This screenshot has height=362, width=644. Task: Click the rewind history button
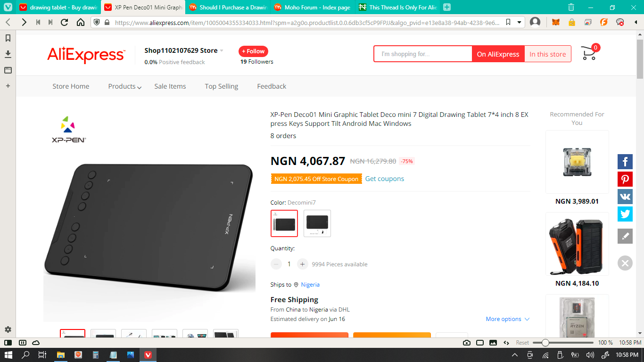tap(38, 22)
